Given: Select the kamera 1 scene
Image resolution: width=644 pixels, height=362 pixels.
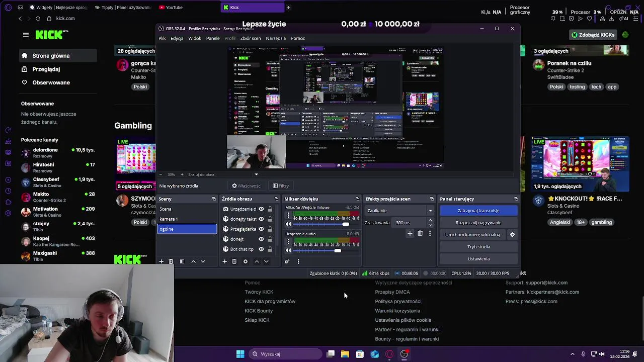Looking at the screenshot, I should click(x=187, y=219).
